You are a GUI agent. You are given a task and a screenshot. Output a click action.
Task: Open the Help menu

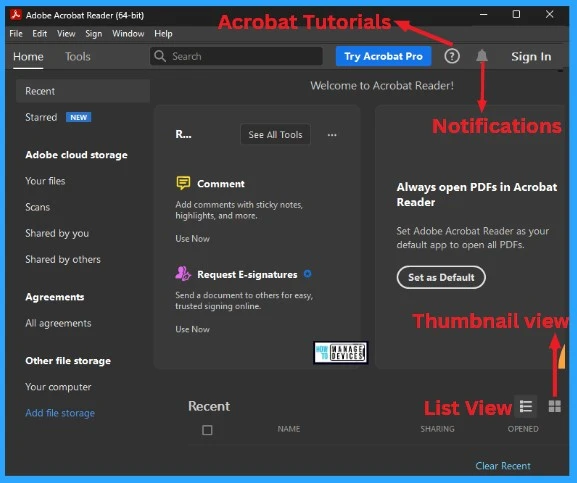pyautogui.click(x=163, y=34)
